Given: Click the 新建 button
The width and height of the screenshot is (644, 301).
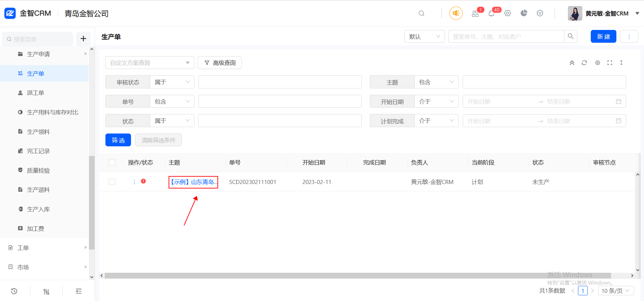Looking at the screenshot, I should 603,36.
